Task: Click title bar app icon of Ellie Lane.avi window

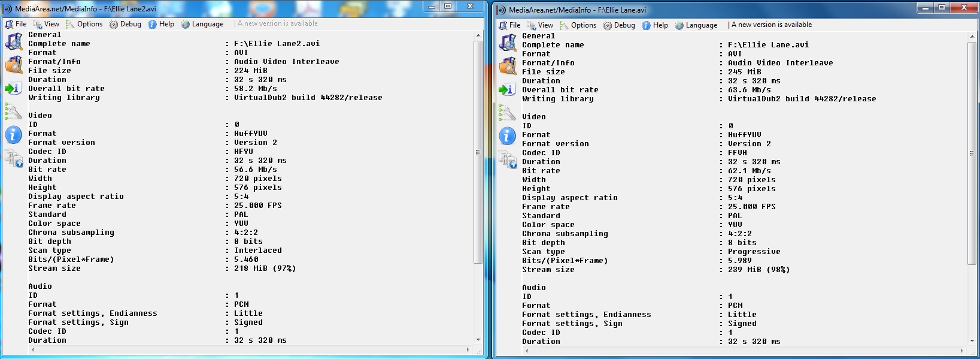Action: [502, 10]
